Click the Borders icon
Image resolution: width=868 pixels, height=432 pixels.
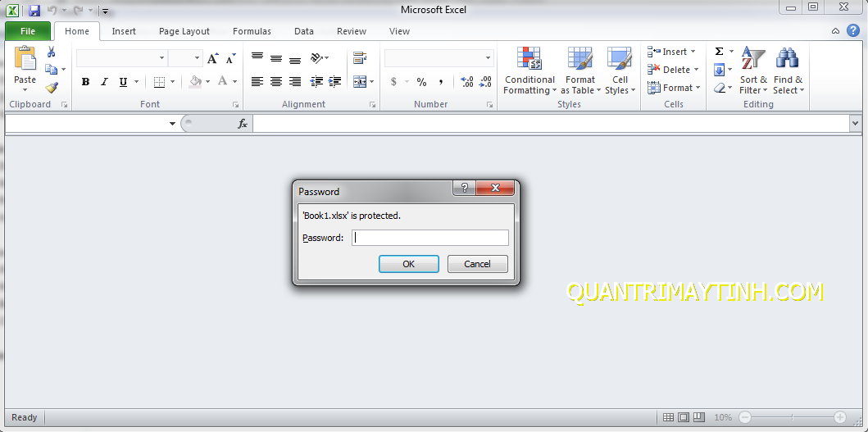pyautogui.click(x=160, y=82)
